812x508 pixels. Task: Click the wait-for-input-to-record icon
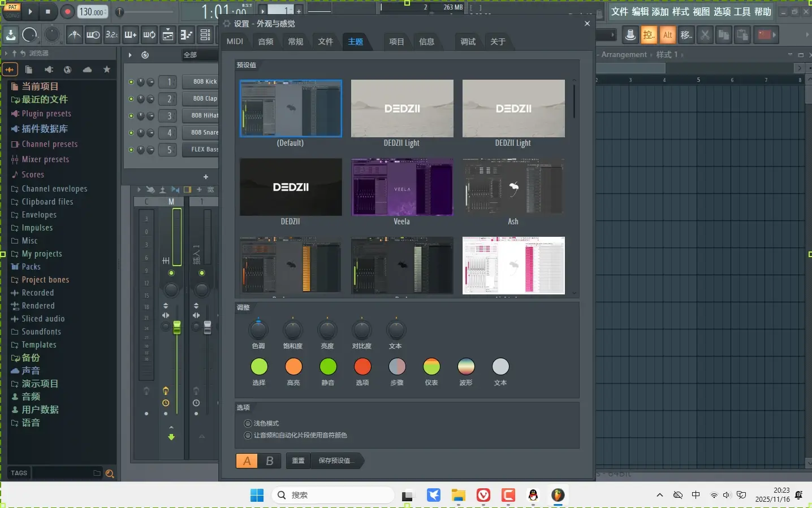(93, 35)
